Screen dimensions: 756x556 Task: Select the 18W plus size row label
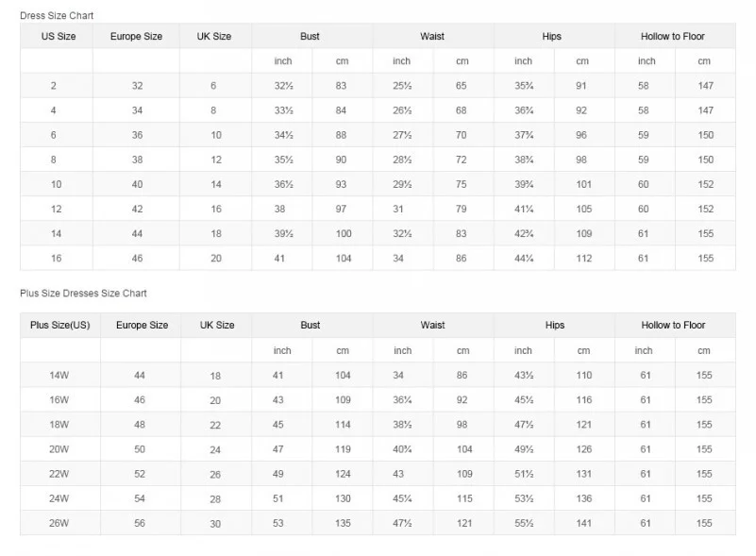point(59,425)
